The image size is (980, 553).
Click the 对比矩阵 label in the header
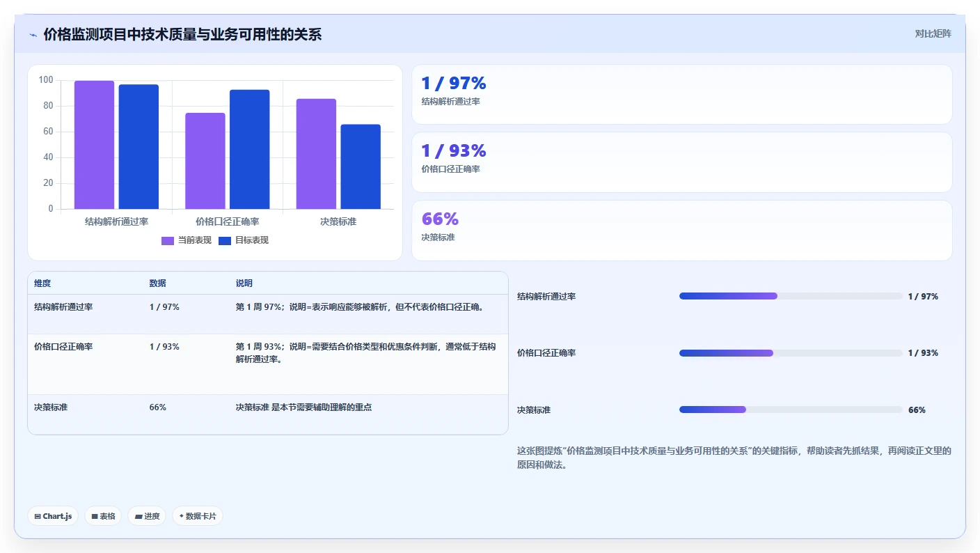click(x=933, y=33)
